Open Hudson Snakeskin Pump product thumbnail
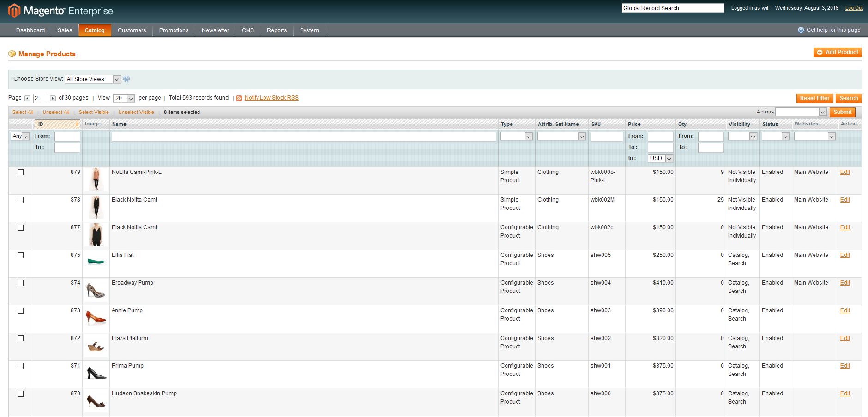868x417 pixels. pos(96,401)
